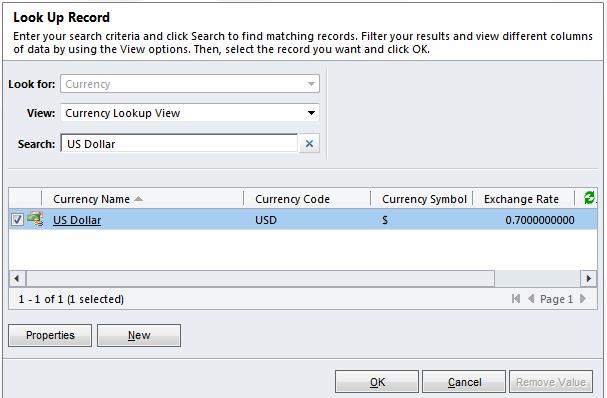Click the Remove Value button
This screenshot has height=398, width=607.
point(551,382)
